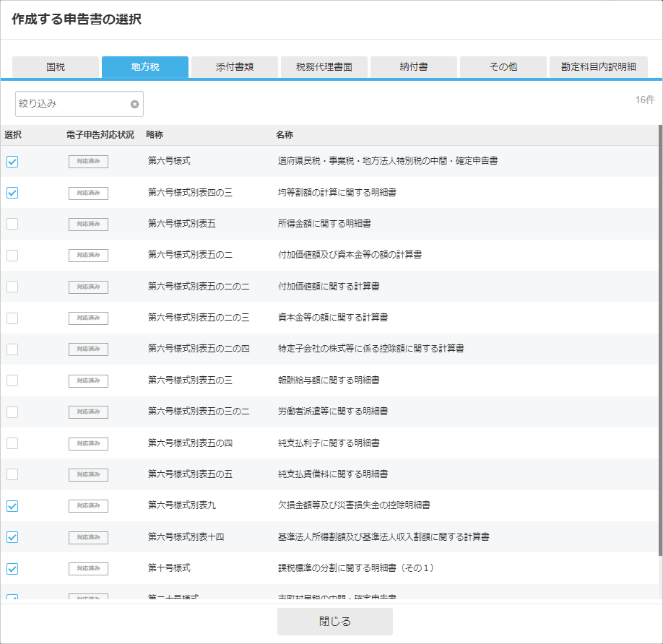Uncheck 第六号様式別表四の三 checkbox
Viewport: 663px width, 644px height.
(x=12, y=193)
